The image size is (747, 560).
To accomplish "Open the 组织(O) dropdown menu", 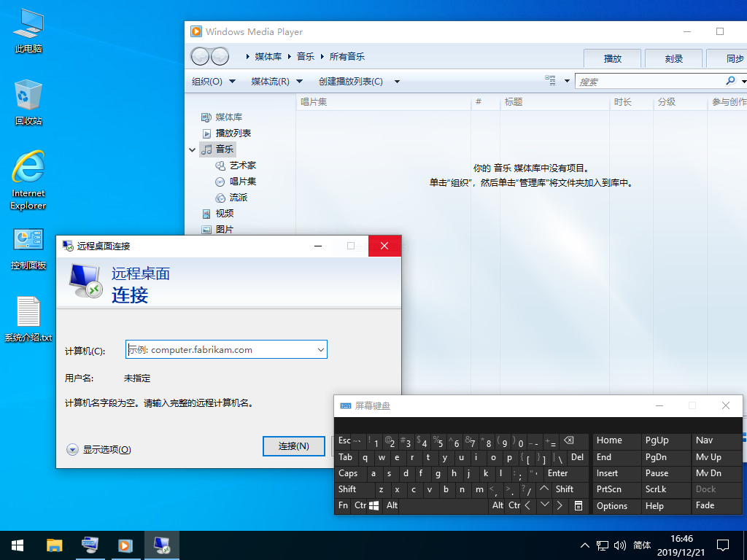I will pyautogui.click(x=213, y=82).
